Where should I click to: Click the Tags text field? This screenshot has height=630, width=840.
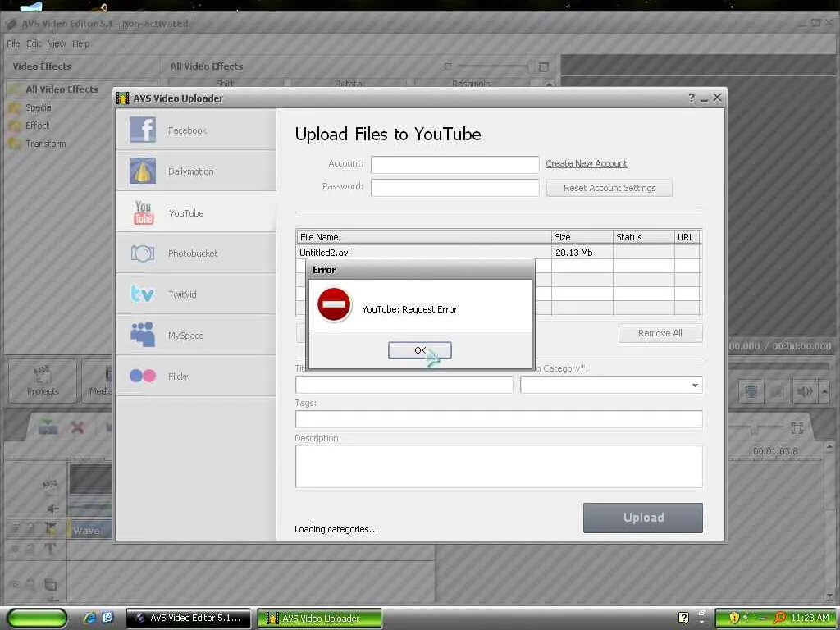[499, 419]
